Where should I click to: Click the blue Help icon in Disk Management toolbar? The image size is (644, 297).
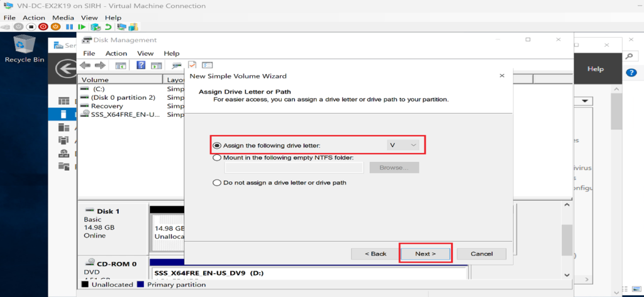[141, 65]
